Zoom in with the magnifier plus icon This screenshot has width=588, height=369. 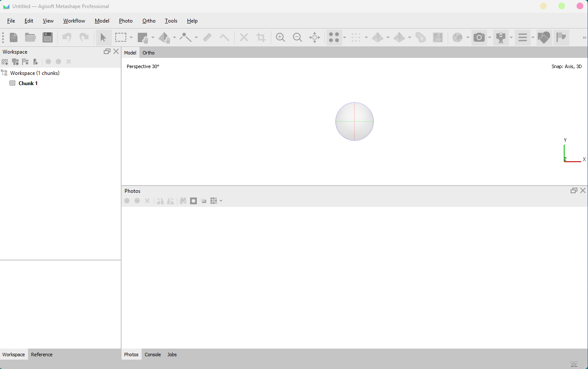coord(281,37)
